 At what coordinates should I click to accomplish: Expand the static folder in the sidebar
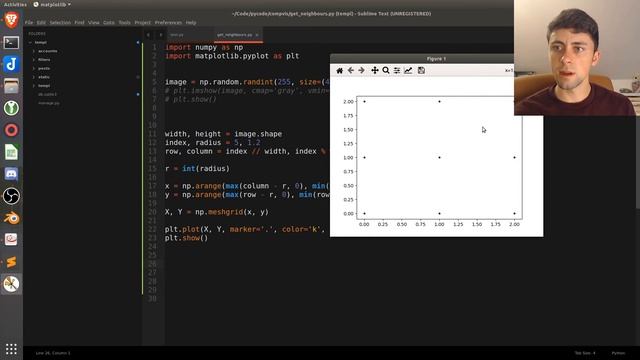click(x=34, y=77)
